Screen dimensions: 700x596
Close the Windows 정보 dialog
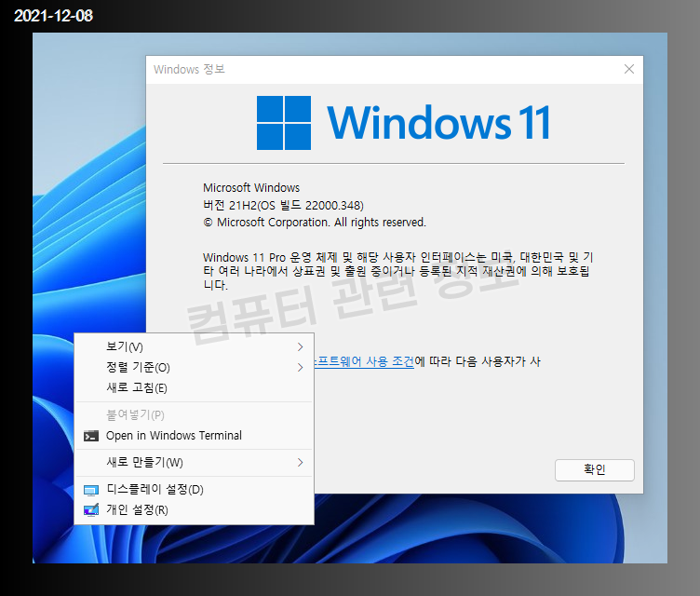coord(629,69)
